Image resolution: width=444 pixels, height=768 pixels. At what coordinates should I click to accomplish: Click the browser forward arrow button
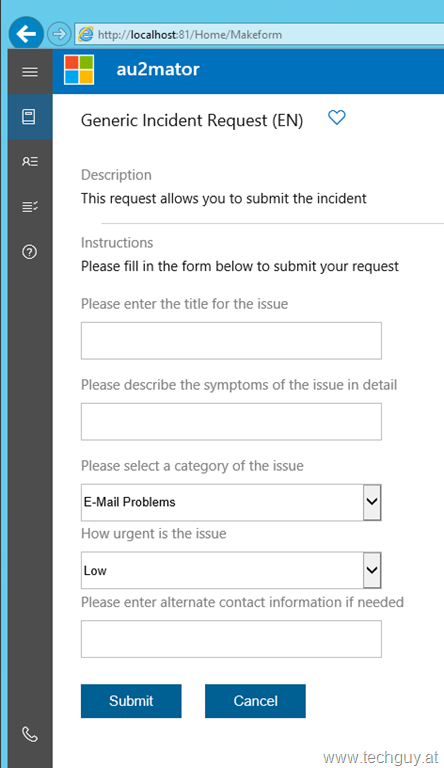pos(59,34)
